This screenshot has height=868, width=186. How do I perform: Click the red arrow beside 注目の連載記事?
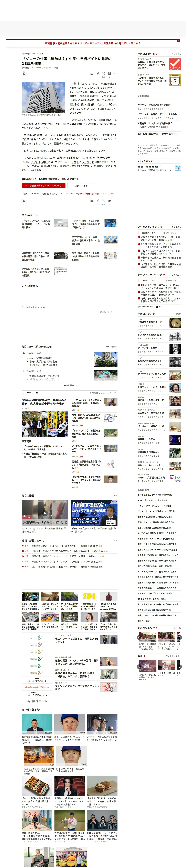(x=157, y=54)
